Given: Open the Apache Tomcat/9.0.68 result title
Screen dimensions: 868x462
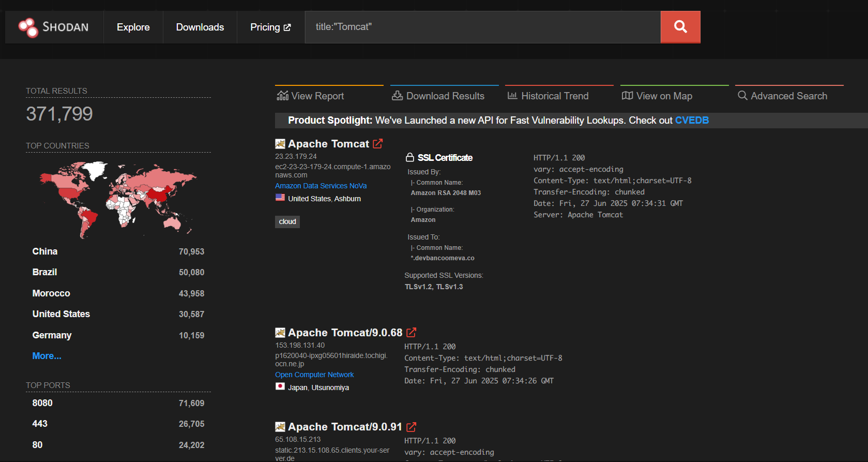Looking at the screenshot, I should (345, 333).
